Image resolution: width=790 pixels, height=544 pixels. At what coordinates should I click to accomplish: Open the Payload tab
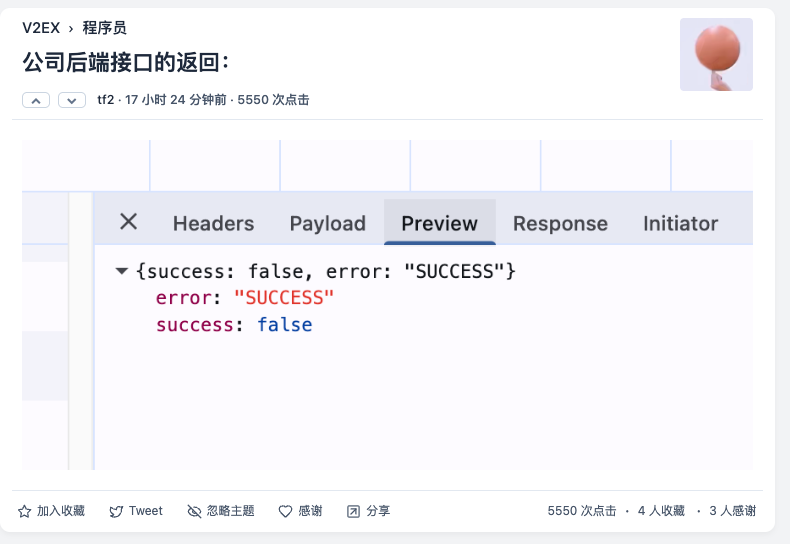(327, 223)
